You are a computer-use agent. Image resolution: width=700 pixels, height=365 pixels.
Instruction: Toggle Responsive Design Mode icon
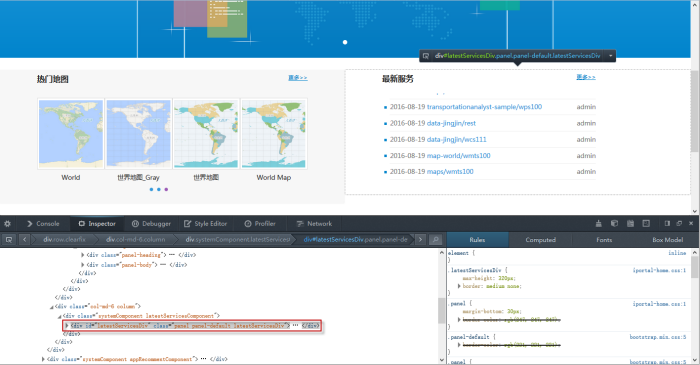click(646, 224)
